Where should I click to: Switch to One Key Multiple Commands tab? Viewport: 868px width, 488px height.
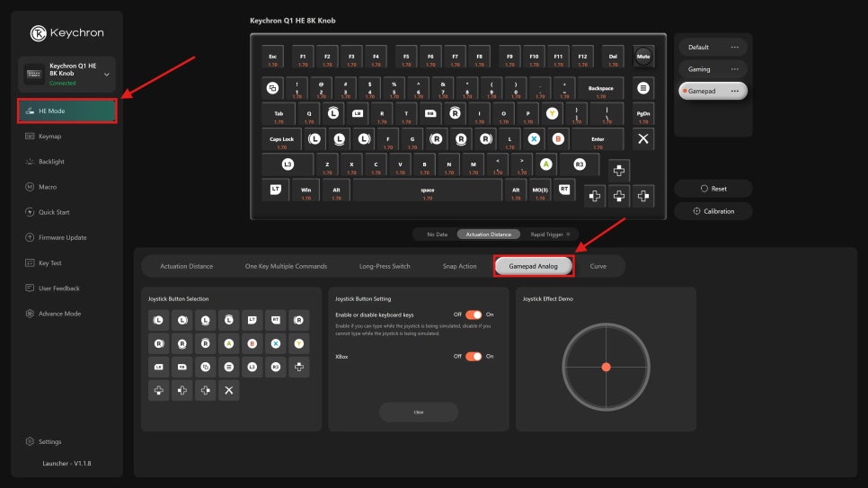coord(287,266)
